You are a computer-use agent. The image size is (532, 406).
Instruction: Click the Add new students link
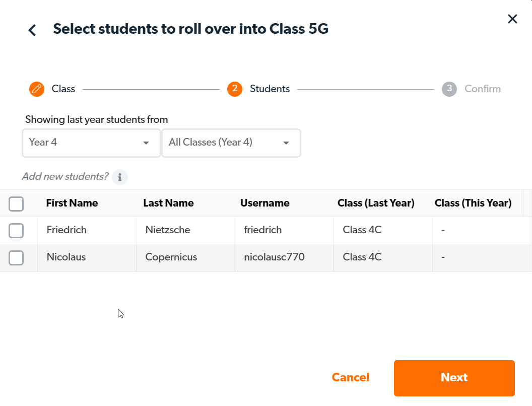coord(65,177)
